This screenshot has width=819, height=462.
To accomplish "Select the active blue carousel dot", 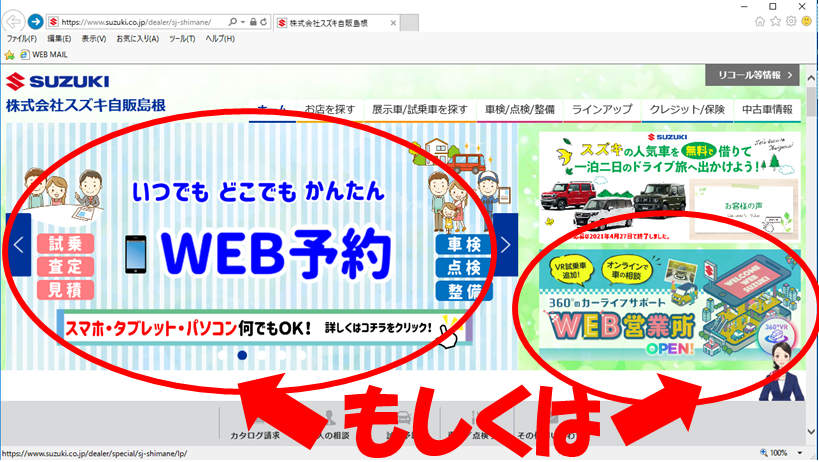I will coord(242,355).
